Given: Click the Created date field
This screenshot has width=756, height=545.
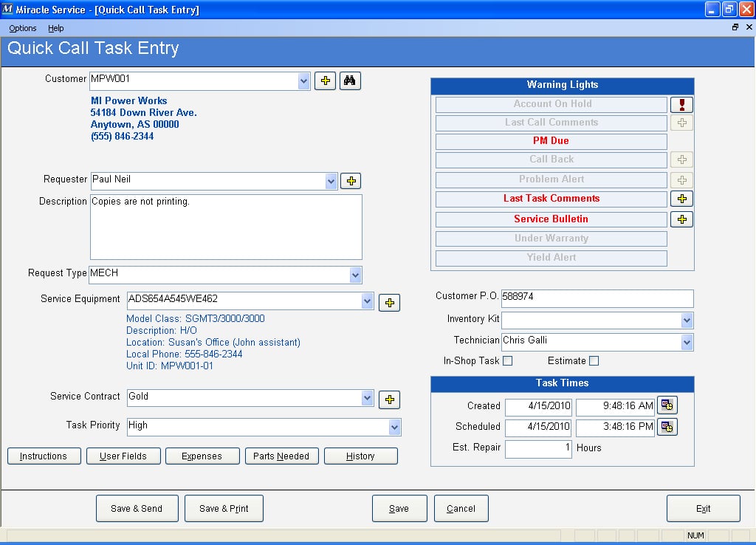Looking at the screenshot, I should pos(538,407).
